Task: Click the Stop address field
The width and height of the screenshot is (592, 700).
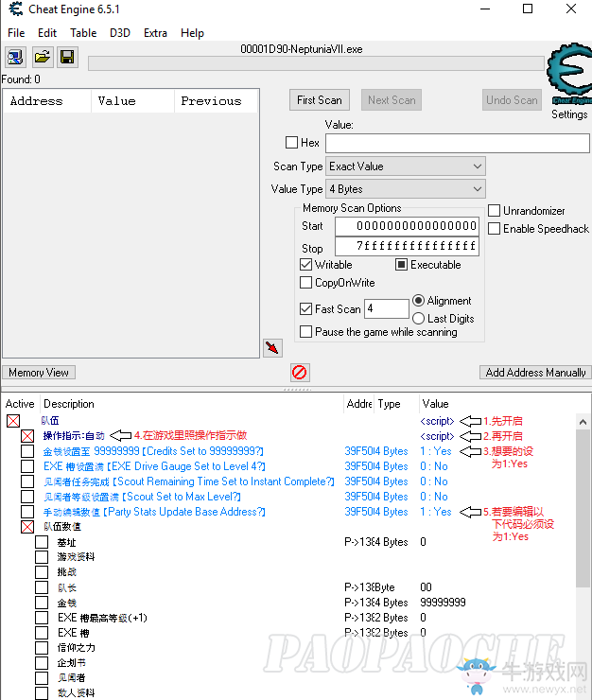Action: pos(408,247)
